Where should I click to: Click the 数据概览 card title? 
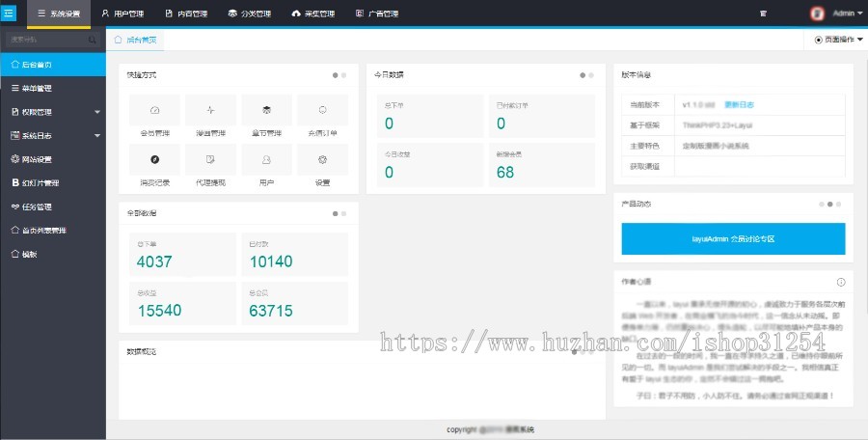click(x=141, y=351)
